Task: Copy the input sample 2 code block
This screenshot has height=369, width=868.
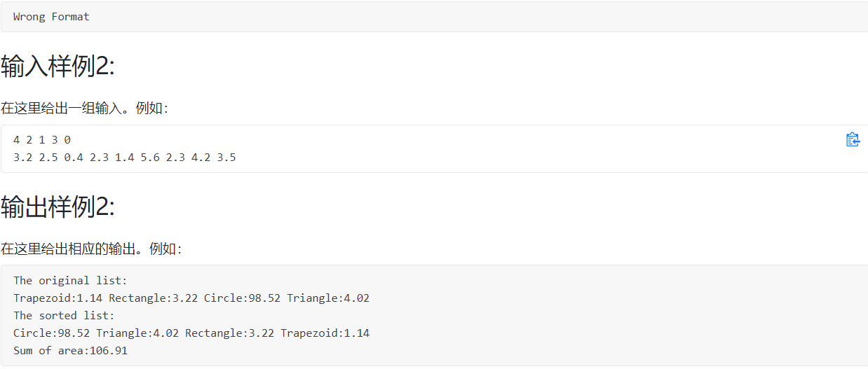Action: [x=853, y=140]
